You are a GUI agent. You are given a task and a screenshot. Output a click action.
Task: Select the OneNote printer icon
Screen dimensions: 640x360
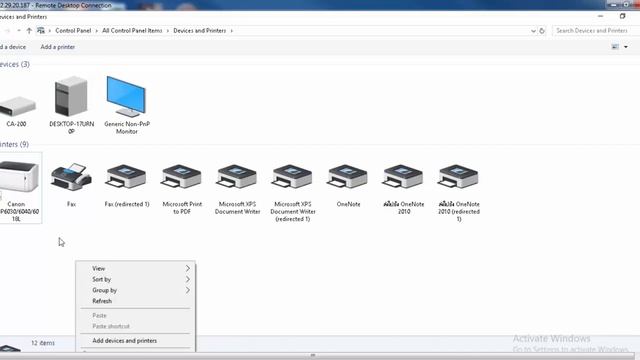(x=348, y=176)
